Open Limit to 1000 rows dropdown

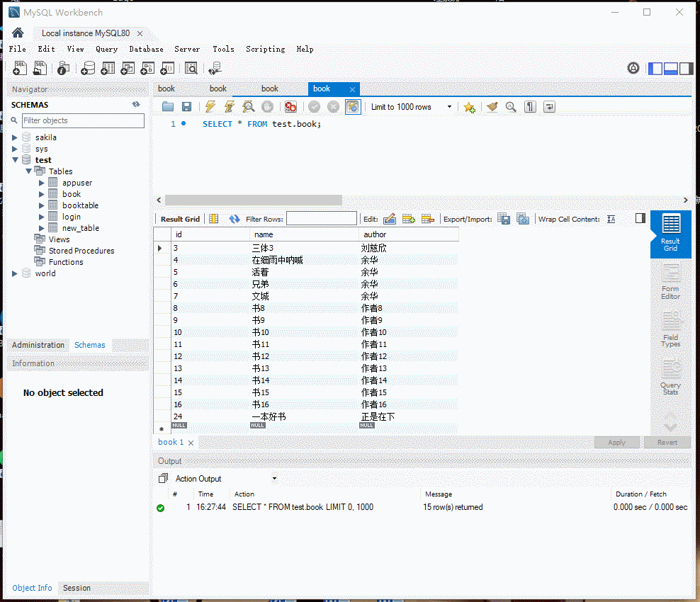point(449,107)
